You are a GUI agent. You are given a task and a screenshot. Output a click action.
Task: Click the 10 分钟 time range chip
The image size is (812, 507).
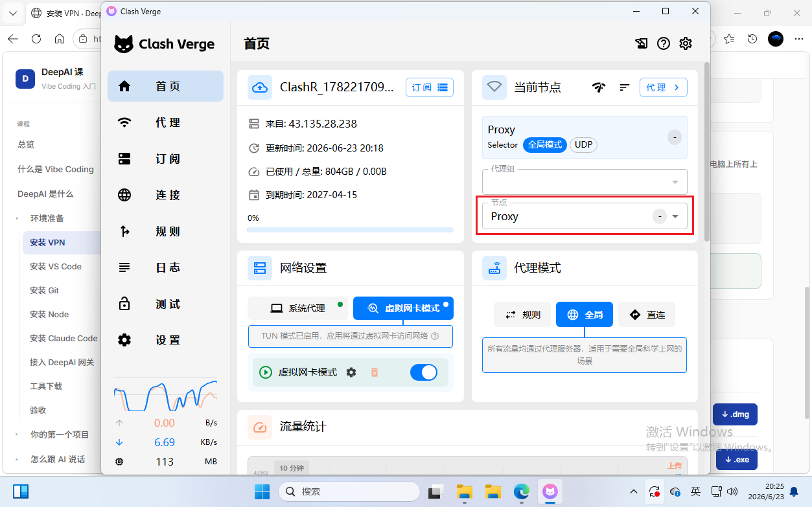click(x=292, y=468)
